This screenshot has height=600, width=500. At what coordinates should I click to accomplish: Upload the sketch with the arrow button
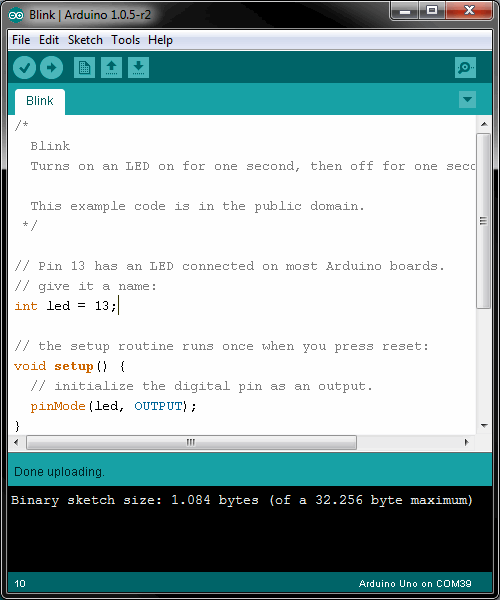pos(52,68)
